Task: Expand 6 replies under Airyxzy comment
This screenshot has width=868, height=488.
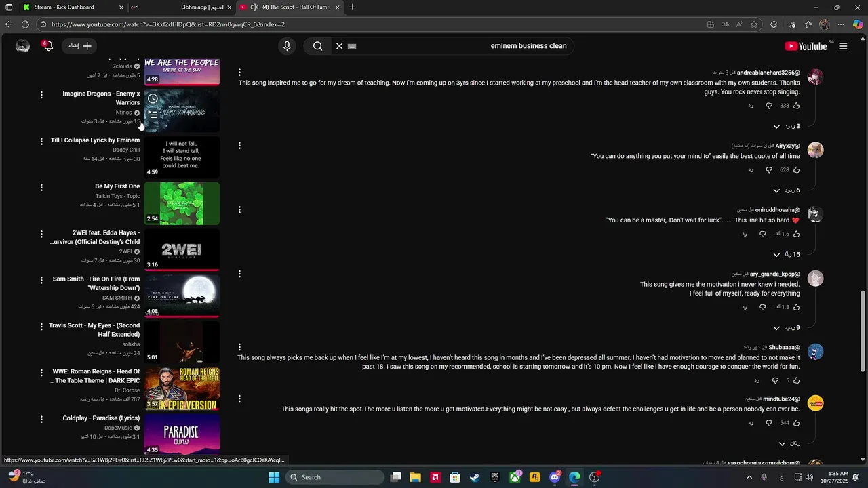Action: [787, 190]
